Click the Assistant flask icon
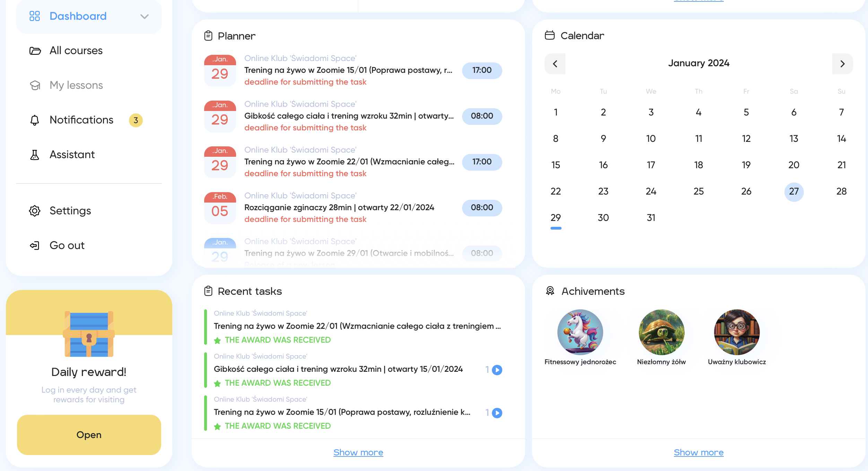 (35, 155)
